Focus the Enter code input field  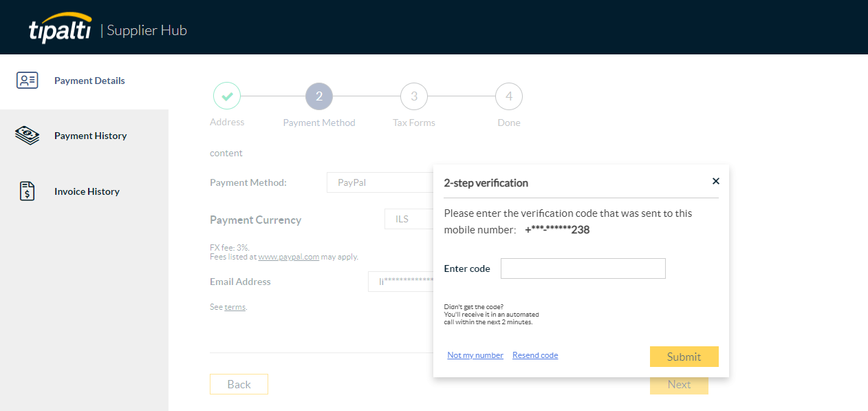[583, 268]
